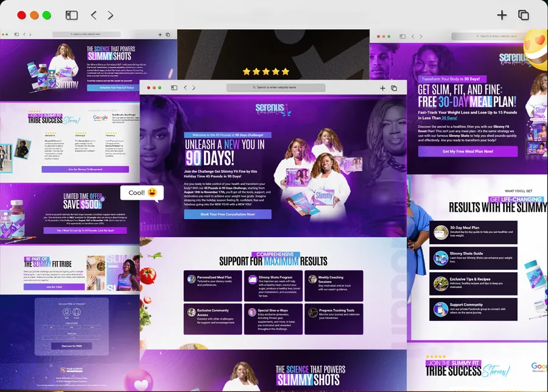Viewport: 548px width, 392px height.
Task: Open the tab overview icon in the left window
Action: pyautogui.click(x=168, y=35)
